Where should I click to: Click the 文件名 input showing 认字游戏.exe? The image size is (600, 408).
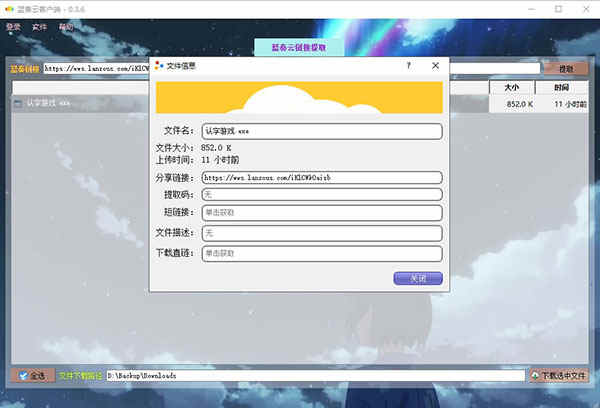(x=322, y=131)
